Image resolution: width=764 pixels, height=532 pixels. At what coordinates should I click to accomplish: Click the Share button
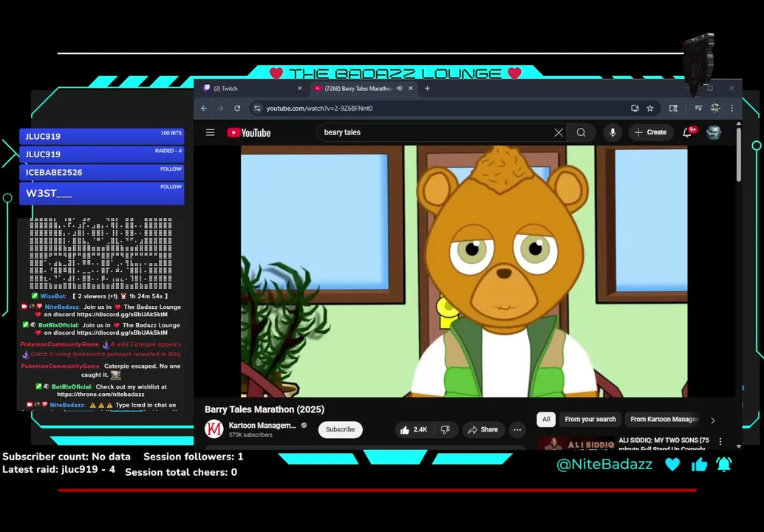coord(483,430)
